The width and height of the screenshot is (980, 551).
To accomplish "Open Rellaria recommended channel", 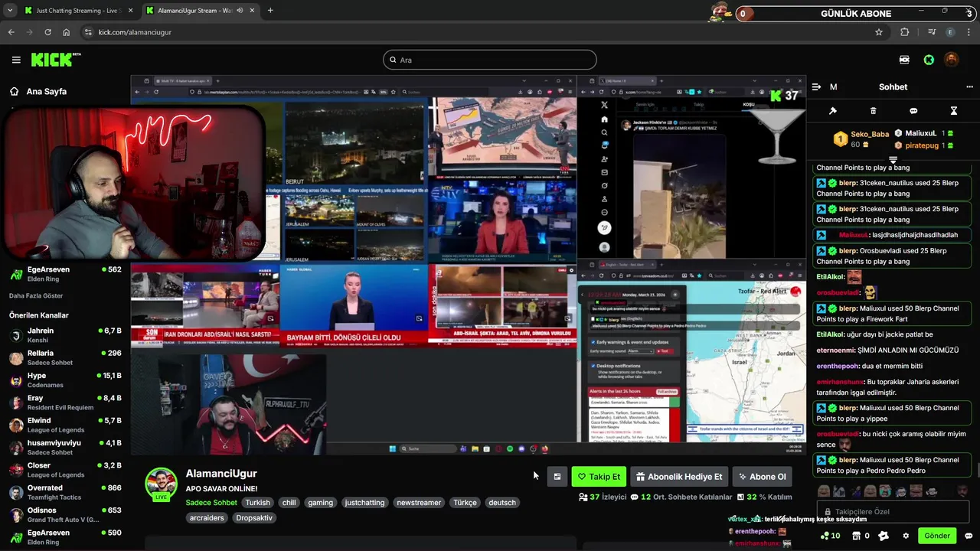I will pyautogui.click(x=65, y=357).
